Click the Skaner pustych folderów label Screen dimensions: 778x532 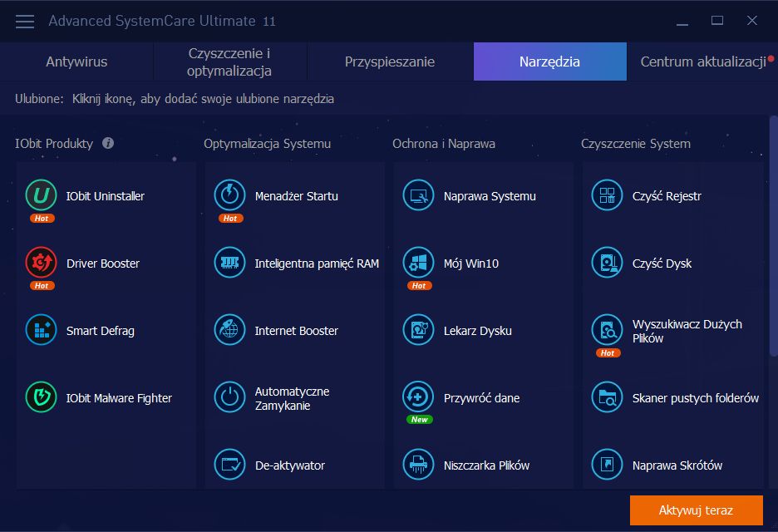pos(695,398)
